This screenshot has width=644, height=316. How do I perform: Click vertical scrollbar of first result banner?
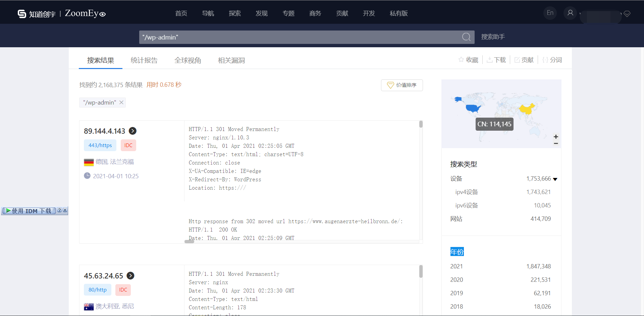coord(421,124)
